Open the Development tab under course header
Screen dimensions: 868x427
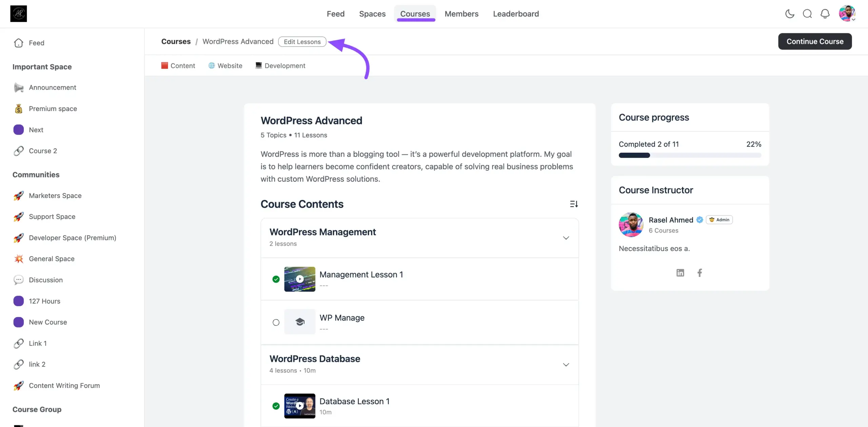(x=280, y=66)
